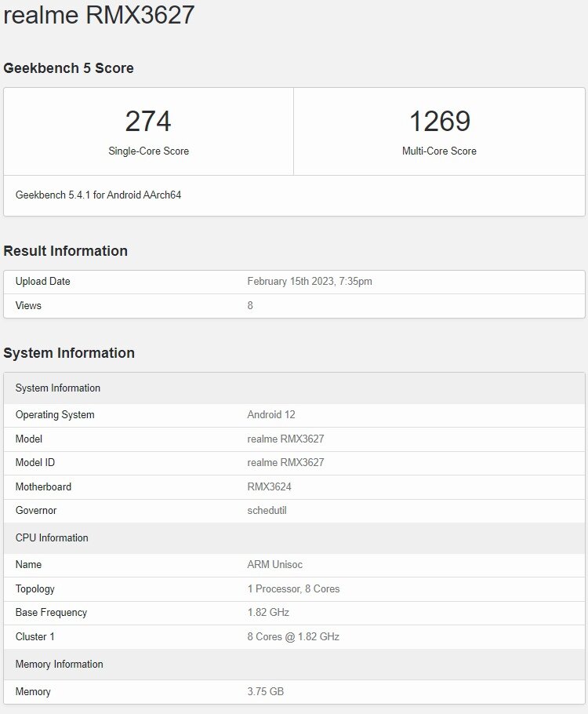Click the Single-Core Score label
This screenshot has width=588, height=714.
pyautogui.click(x=148, y=151)
